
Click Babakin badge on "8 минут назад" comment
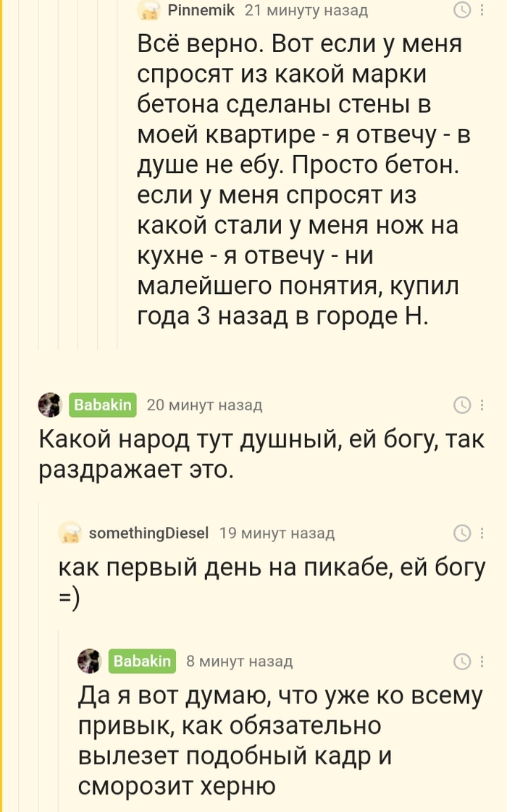143,661
